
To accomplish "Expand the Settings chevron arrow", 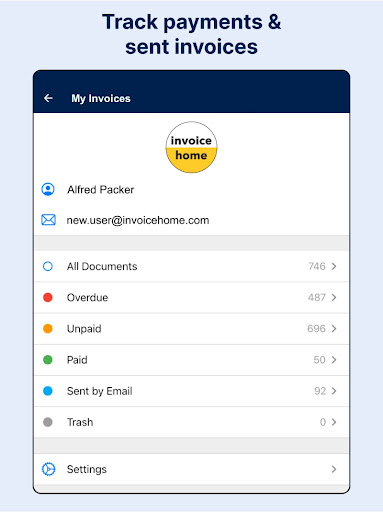I will coord(334,469).
